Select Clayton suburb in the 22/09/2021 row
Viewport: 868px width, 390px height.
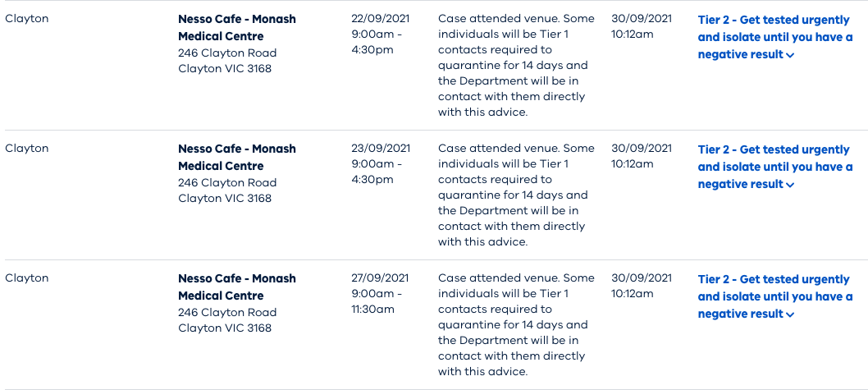pyautogui.click(x=26, y=19)
